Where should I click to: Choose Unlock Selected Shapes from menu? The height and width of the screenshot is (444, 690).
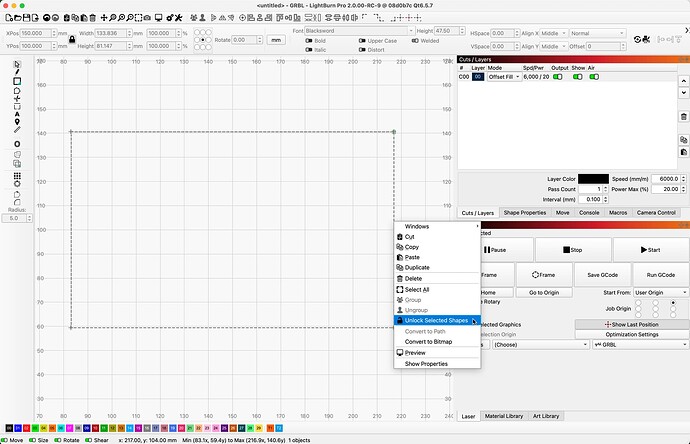(437, 320)
